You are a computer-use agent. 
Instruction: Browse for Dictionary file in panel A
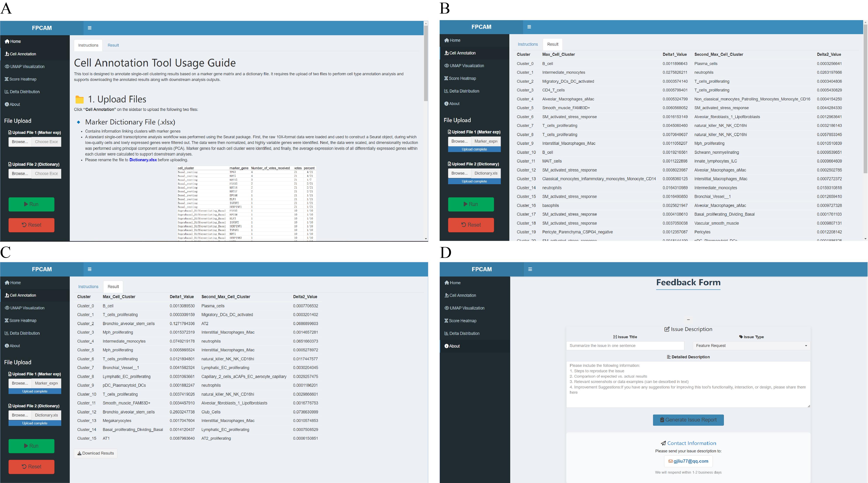pos(20,174)
